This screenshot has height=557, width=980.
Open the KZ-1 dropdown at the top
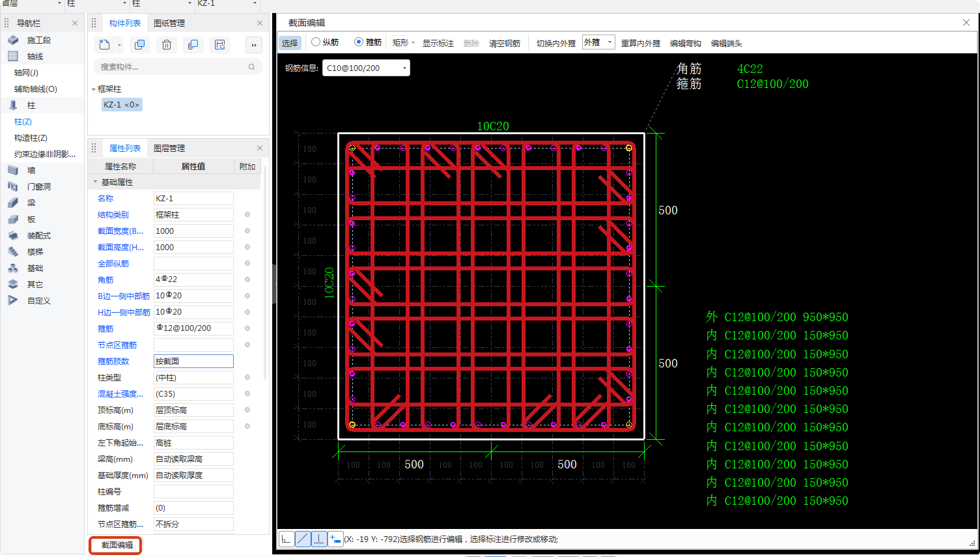[255, 3]
